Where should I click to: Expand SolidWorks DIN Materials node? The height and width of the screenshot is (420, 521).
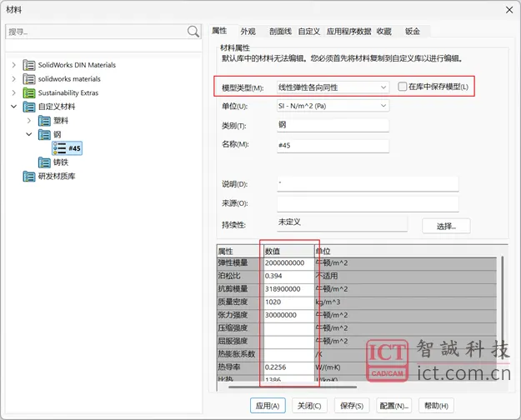click(13, 65)
